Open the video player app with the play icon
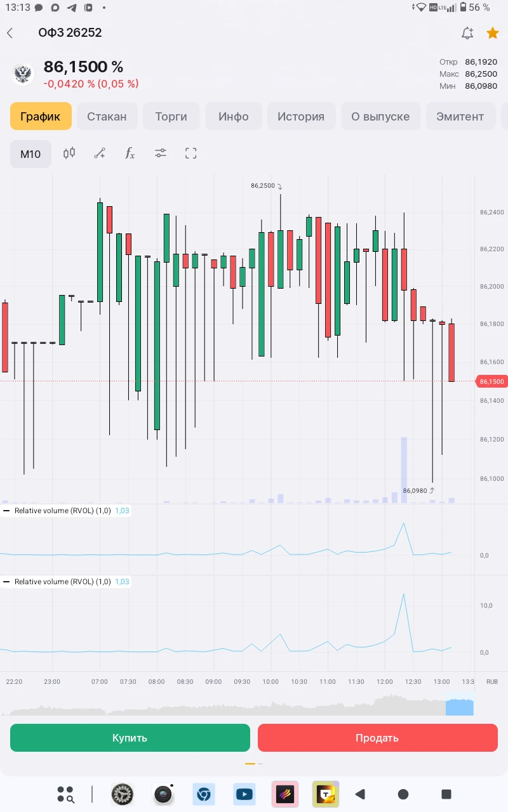 (244, 794)
